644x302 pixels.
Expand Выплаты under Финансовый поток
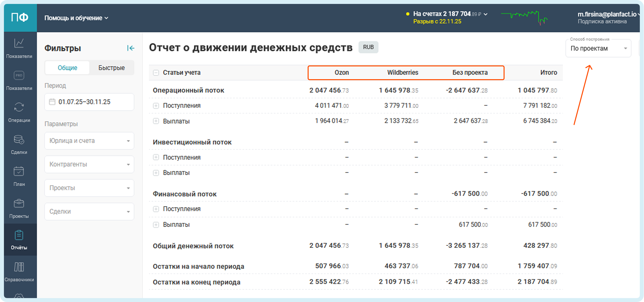156,225
